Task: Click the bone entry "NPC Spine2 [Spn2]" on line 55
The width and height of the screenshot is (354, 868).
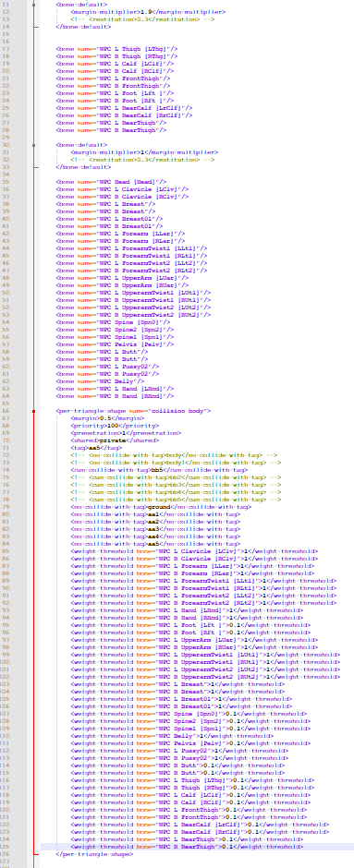Action: click(x=115, y=330)
